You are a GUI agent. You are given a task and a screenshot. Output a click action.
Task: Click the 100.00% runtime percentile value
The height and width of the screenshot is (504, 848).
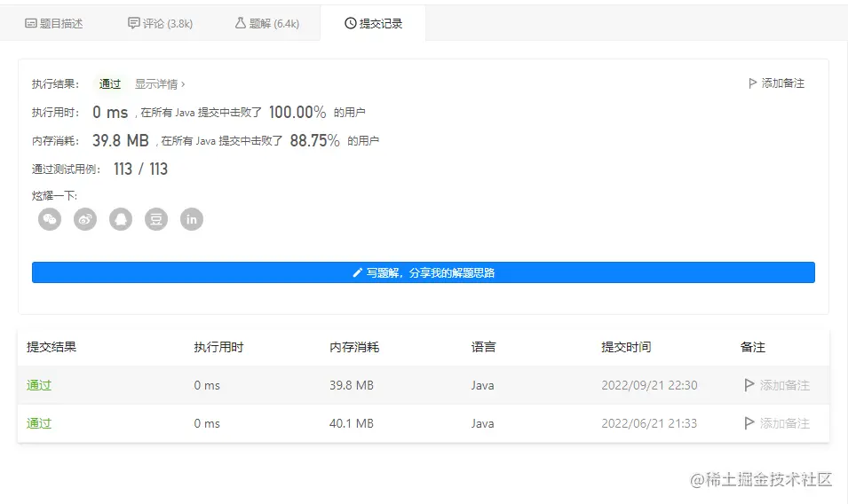[x=297, y=112]
